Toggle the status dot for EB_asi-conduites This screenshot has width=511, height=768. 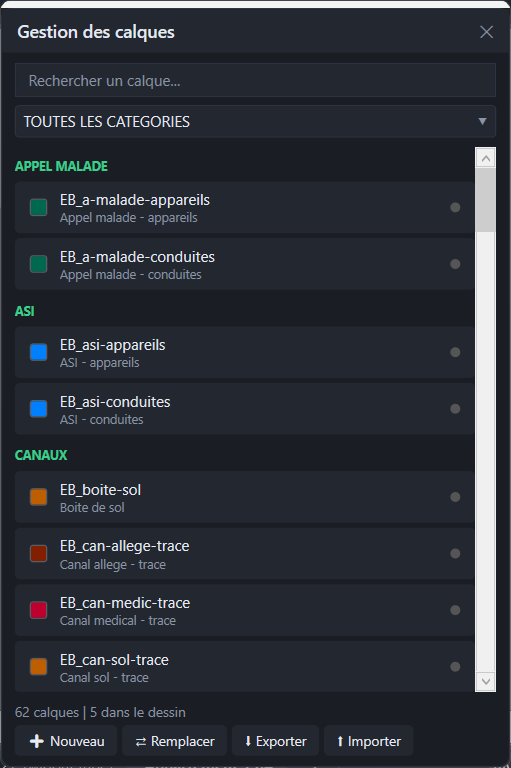pos(455,408)
